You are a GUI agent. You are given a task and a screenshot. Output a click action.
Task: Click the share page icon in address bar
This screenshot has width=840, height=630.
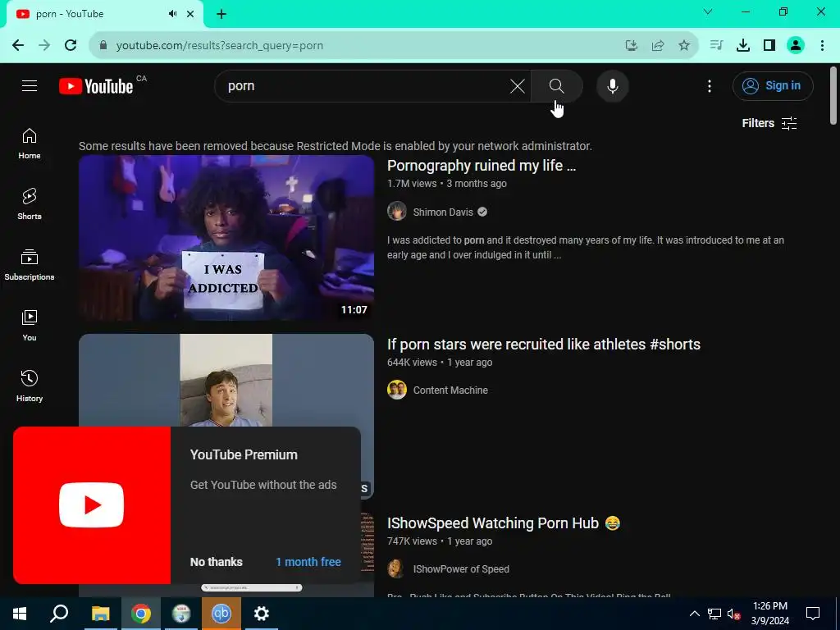point(658,46)
